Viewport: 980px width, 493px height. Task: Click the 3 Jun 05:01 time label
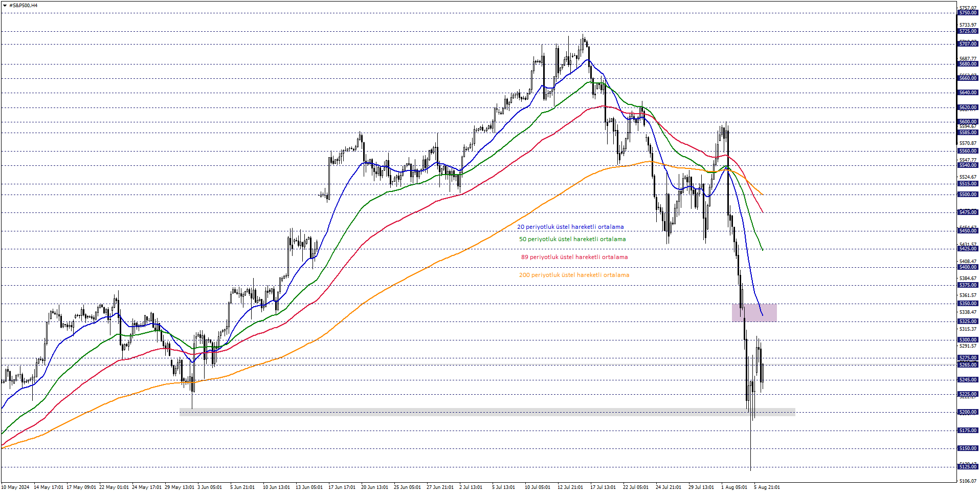(210, 487)
